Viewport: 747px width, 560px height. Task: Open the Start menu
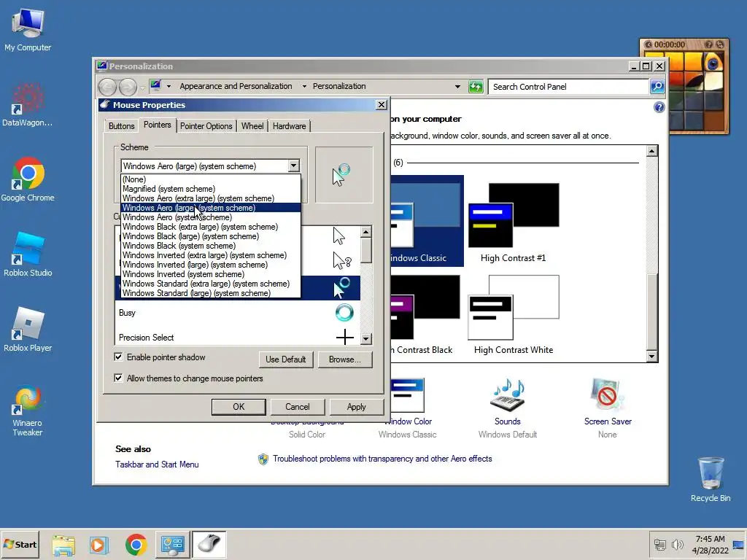(x=20, y=545)
